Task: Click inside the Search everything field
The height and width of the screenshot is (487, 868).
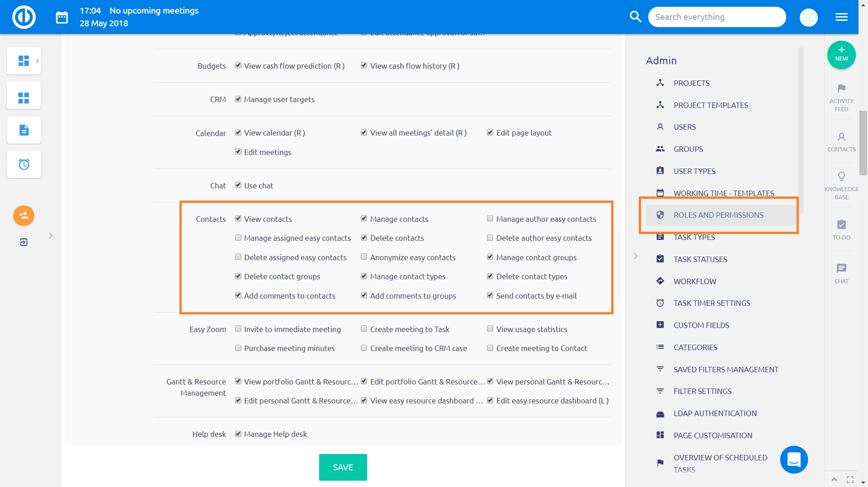Action: click(717, 16)
